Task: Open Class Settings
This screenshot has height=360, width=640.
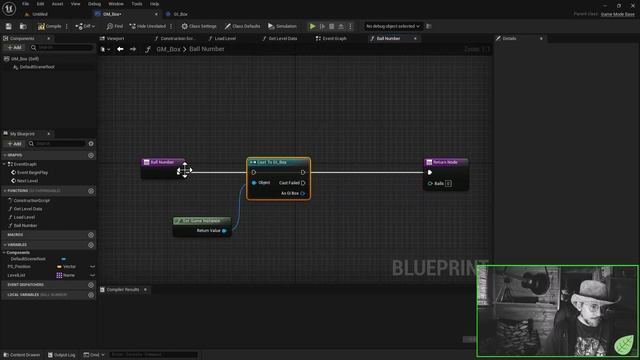Action: 199,26
